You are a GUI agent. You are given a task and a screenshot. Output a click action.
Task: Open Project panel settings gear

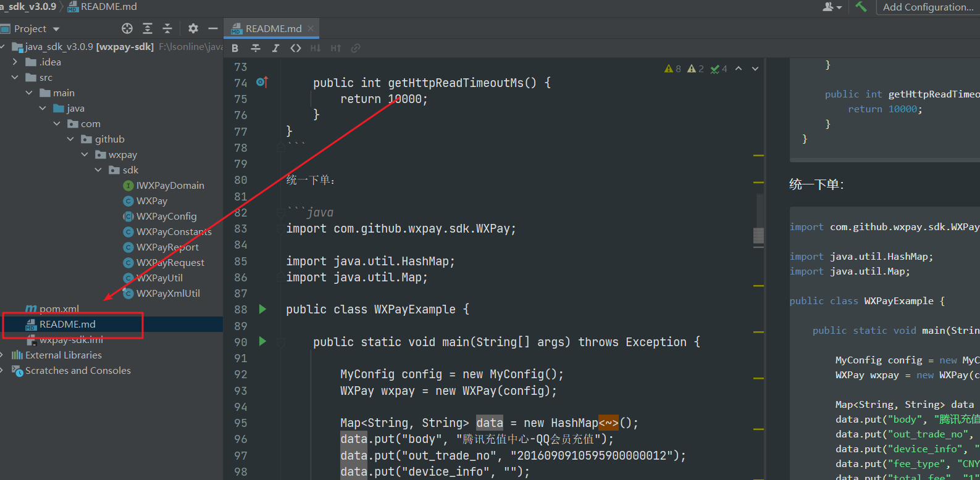click(x=193, y=28)
